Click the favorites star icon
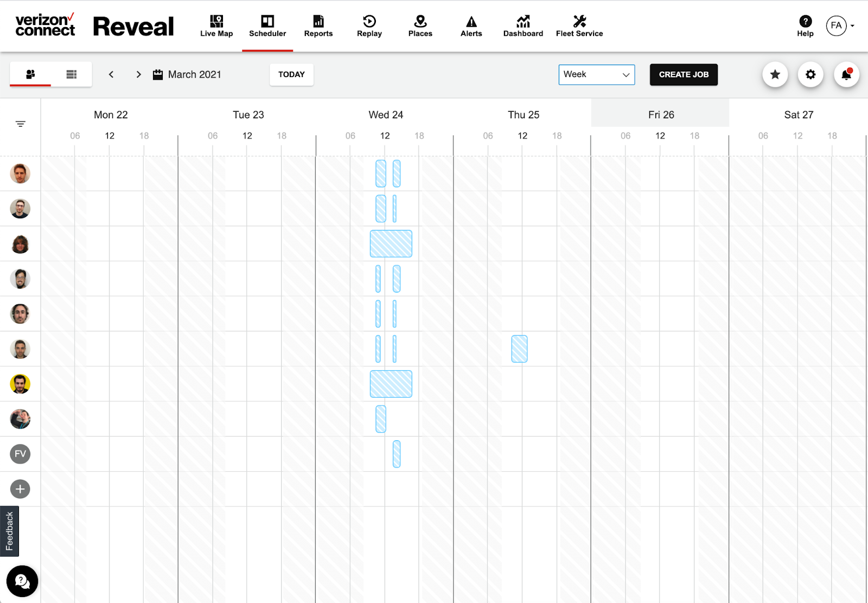The width and height of the screenshot is (868, 603). click(775, 74)
